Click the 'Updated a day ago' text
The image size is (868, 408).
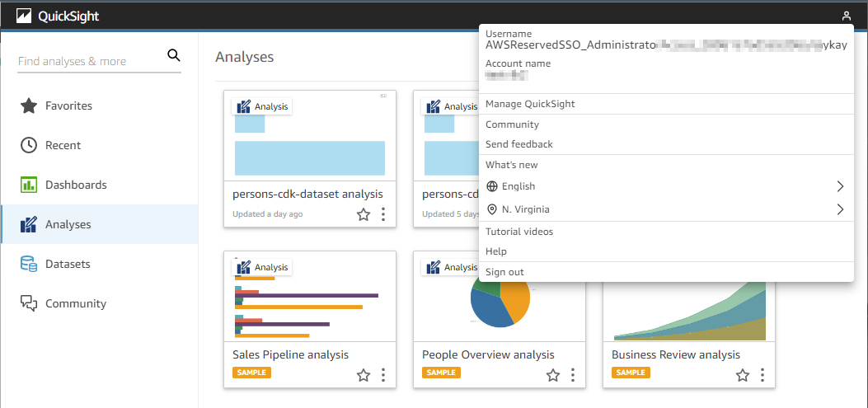pos(267,214)
